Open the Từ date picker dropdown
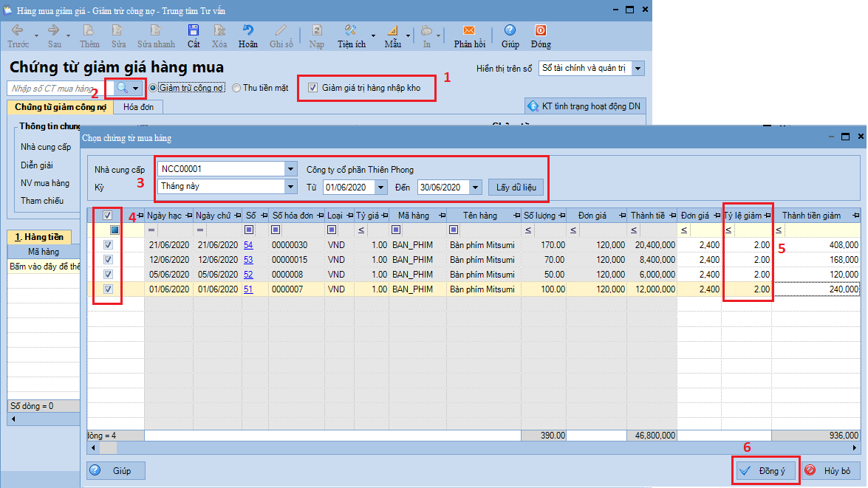 point(381,188)
